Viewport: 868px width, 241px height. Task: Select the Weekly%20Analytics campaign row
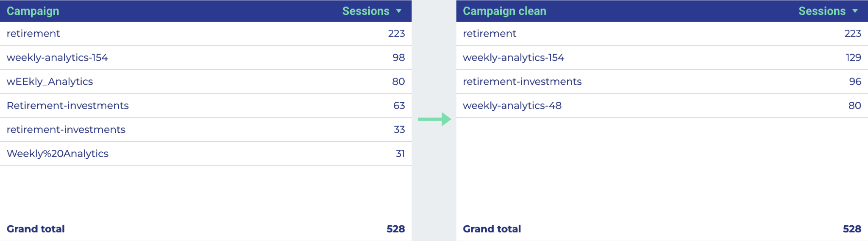coord(206,154)
